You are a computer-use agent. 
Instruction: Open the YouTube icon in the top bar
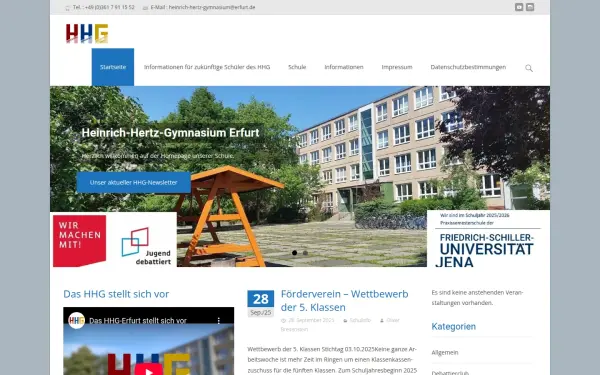pos(519,7)
